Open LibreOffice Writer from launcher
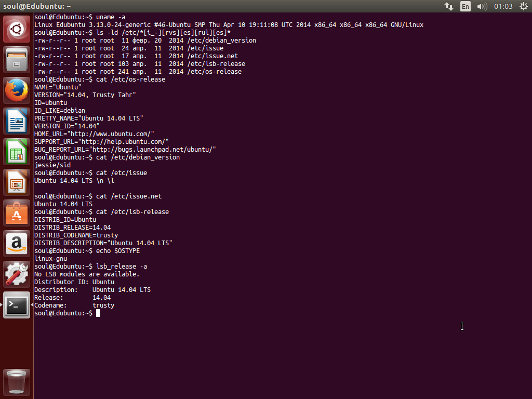Viewport: 532px width, 399px height. point(16,121)
